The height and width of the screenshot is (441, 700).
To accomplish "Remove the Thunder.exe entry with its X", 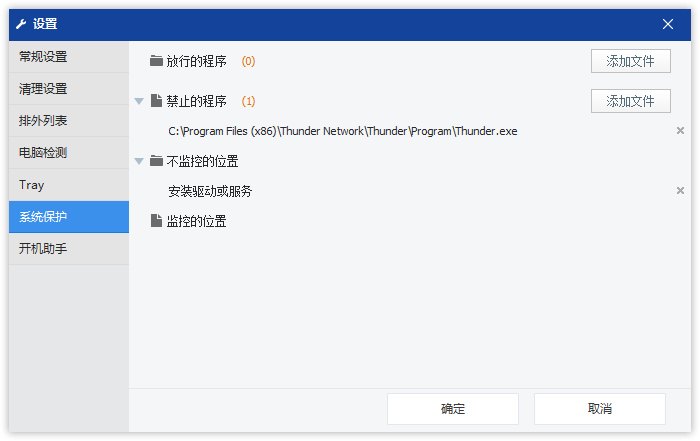I will [680, 130].
